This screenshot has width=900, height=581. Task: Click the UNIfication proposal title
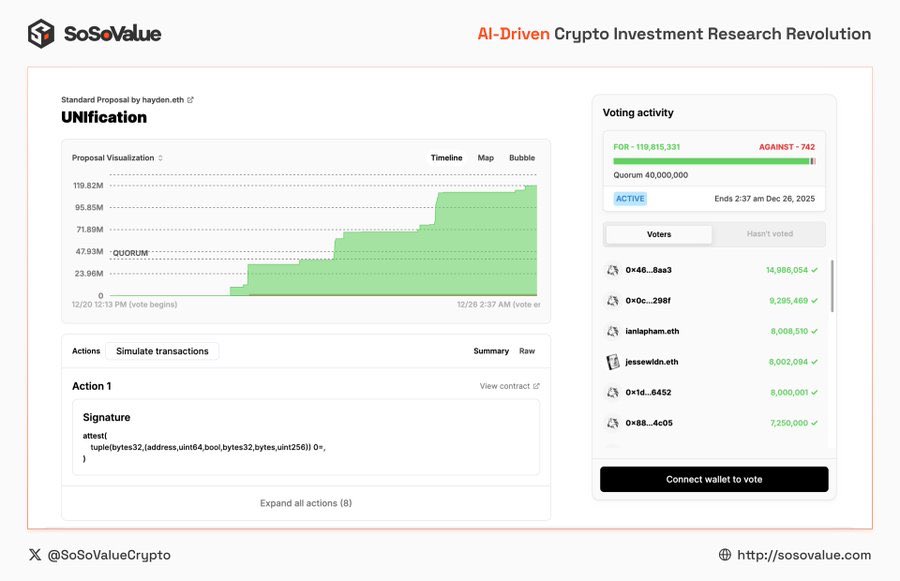104,117
